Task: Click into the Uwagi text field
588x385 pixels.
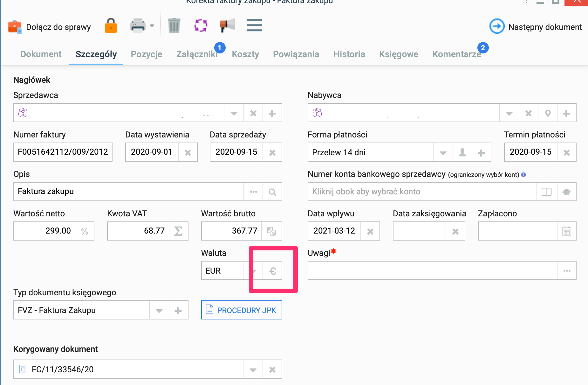Action: 432,271
